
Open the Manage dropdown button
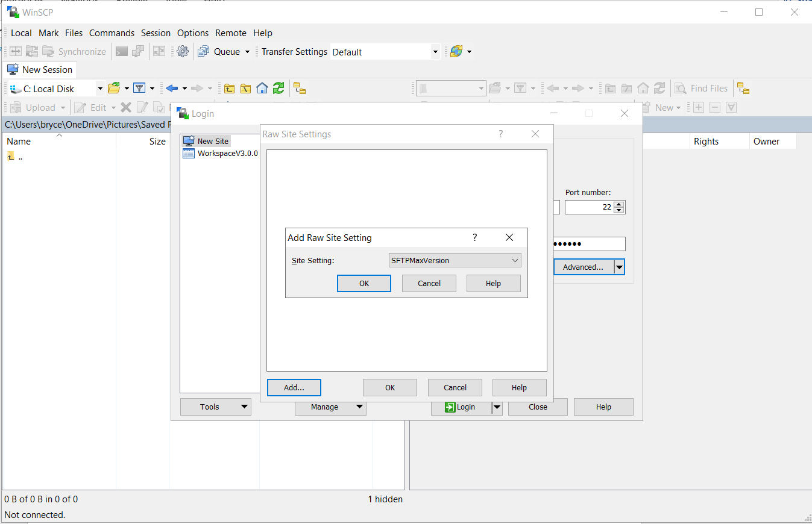pyautogui.click(x=330, y=407)
